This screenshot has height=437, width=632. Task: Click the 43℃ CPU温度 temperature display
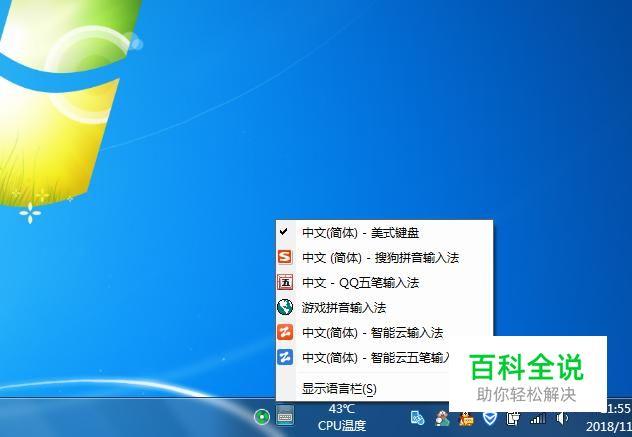(341, 417)
